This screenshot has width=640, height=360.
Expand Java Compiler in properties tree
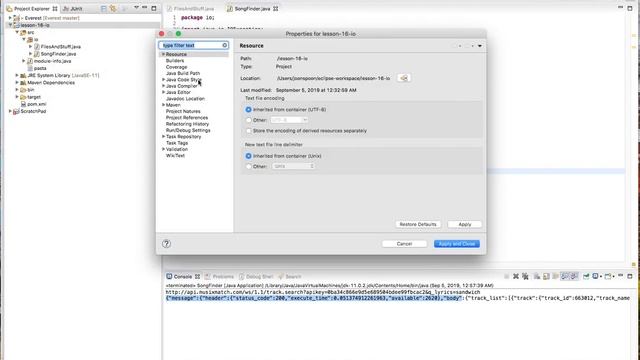point(164,86)
